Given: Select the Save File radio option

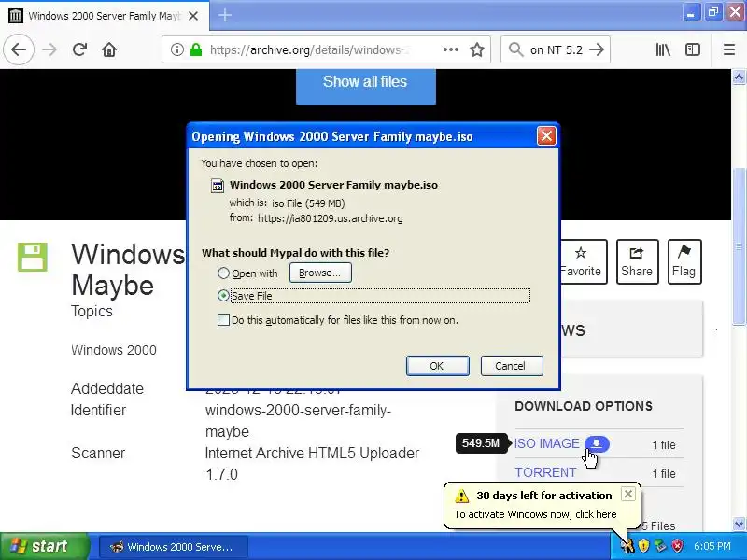Looking at the screenshot, I should 223,296.
